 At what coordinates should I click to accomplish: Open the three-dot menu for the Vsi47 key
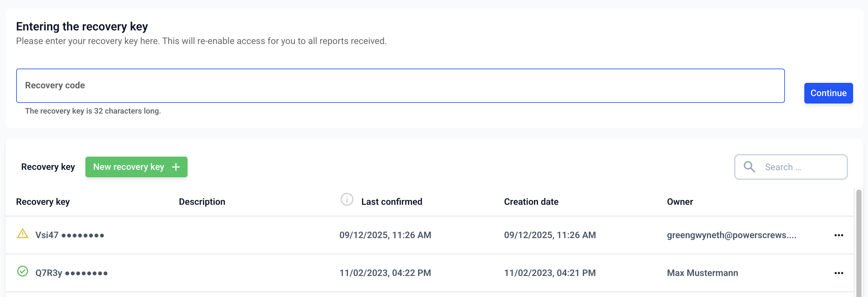tap(838, 235)
